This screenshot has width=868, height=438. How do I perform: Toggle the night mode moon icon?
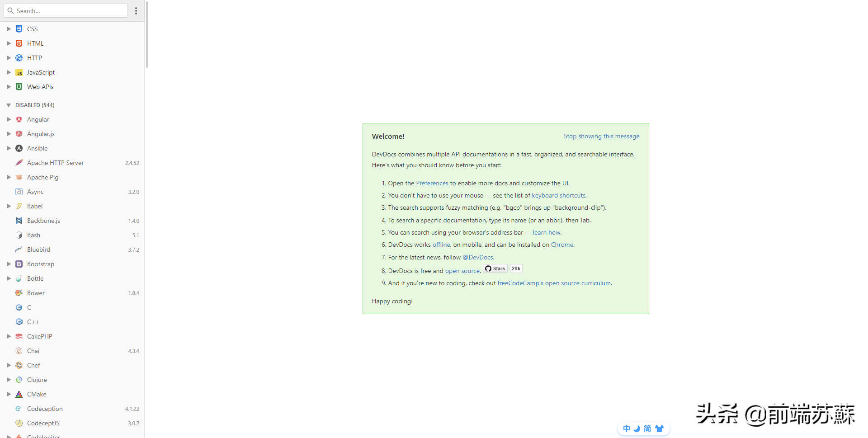(x=637, y=429)
